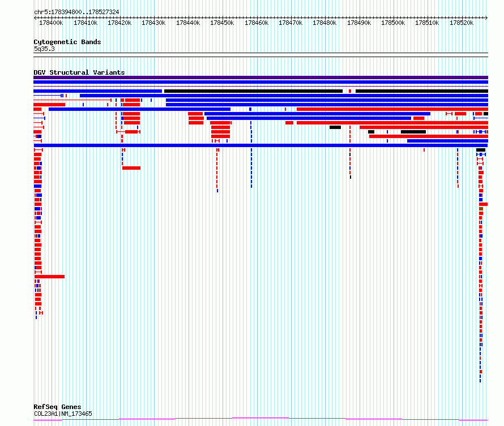This screenshot has width=504, height=426.
Task: Click the 178470k ruler label
Action: click(x=291, y=23)
